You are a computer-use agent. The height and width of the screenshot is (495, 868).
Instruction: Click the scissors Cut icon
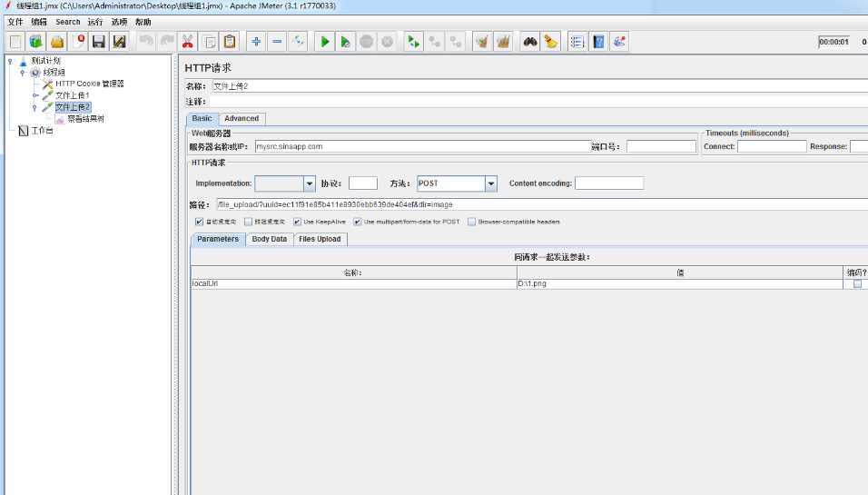click(x=187, y=42)
